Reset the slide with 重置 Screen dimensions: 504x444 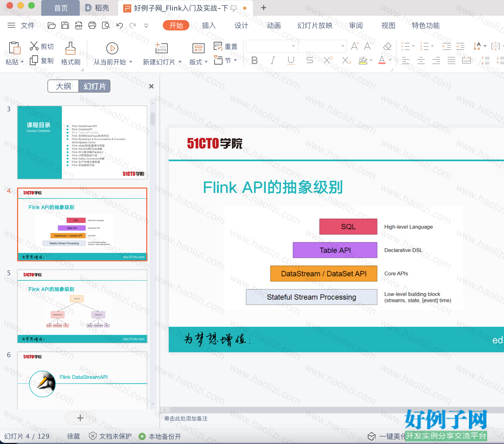click(225, 46)
